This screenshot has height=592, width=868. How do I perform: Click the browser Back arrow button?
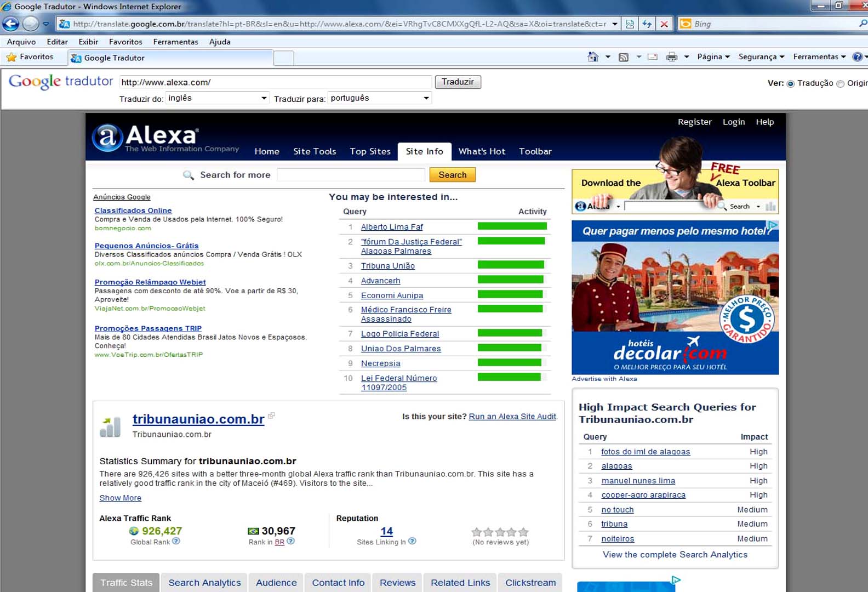point(11,24)
